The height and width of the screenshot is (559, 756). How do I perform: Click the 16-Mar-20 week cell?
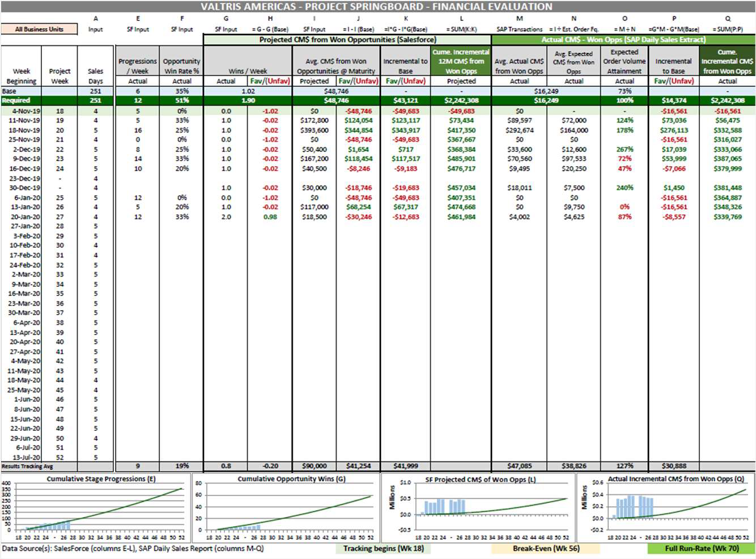22,294
